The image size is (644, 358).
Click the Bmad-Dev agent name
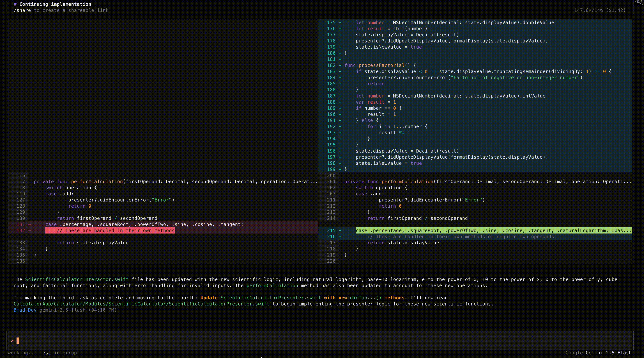click(x=25, y=310)
